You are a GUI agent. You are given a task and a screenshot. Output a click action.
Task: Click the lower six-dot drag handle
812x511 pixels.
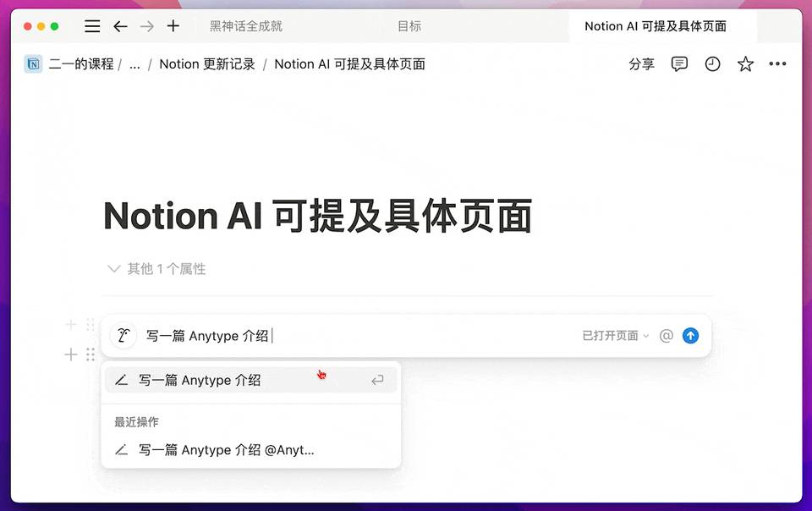pos(91,354)
